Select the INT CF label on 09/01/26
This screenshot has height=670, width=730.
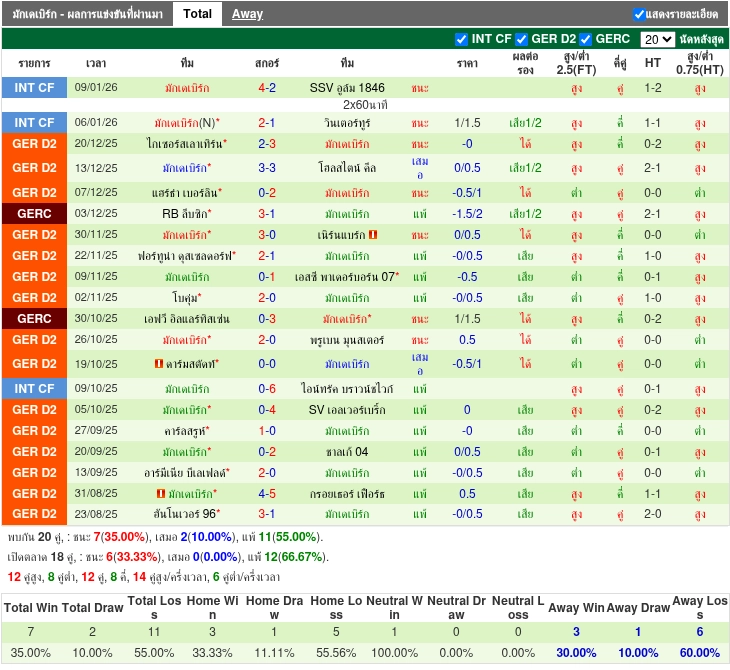pyautogui.click(x=34, y=88)
